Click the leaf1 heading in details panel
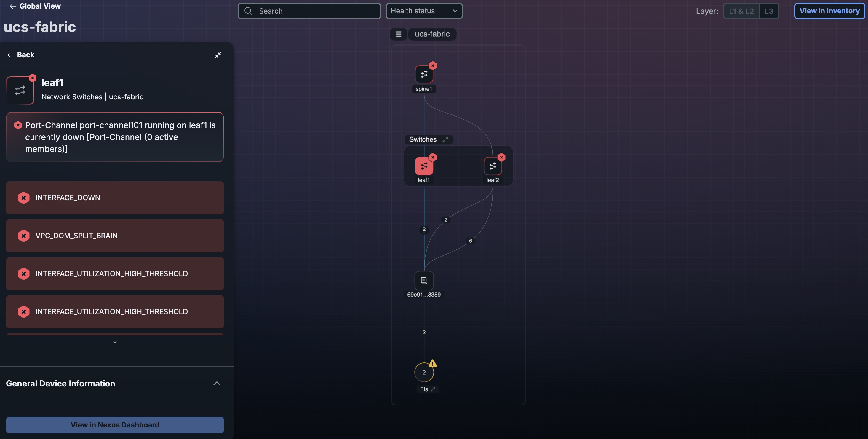Viewport: 868px width, 439px height. 52,82
